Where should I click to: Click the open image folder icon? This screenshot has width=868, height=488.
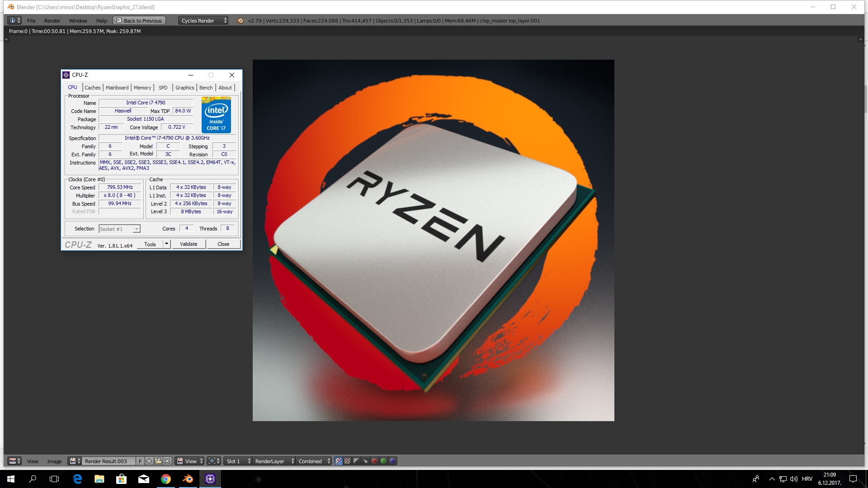(x=158, y=461)
